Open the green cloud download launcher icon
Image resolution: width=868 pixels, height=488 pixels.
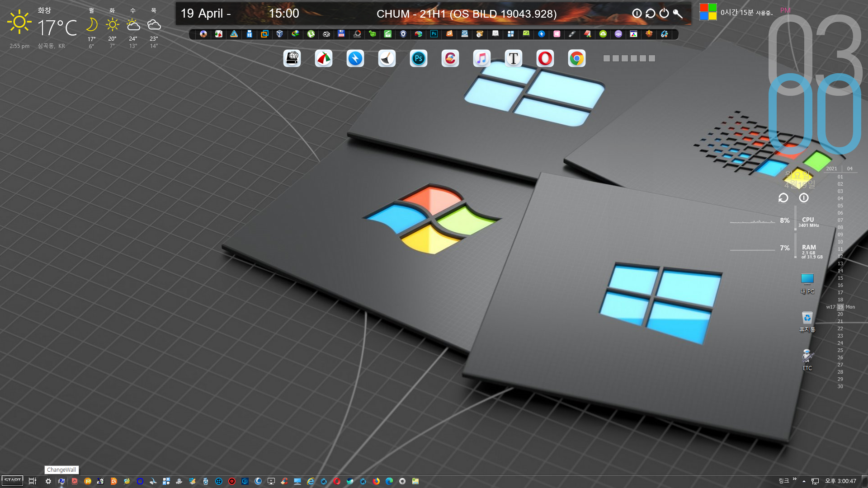603,34
